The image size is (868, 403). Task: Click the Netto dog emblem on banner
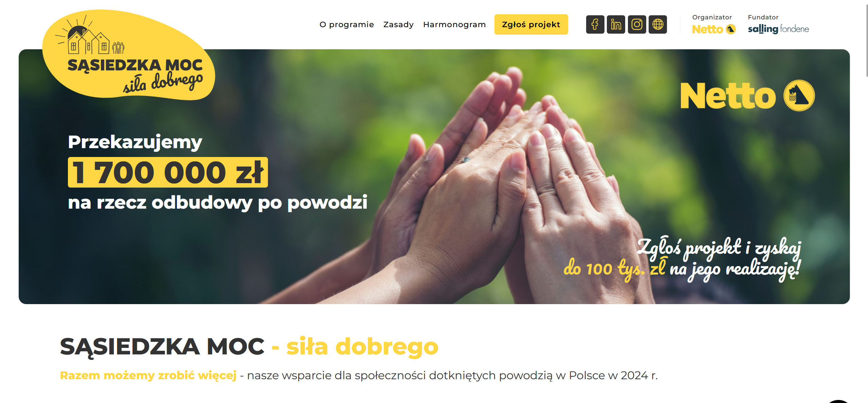799,95
